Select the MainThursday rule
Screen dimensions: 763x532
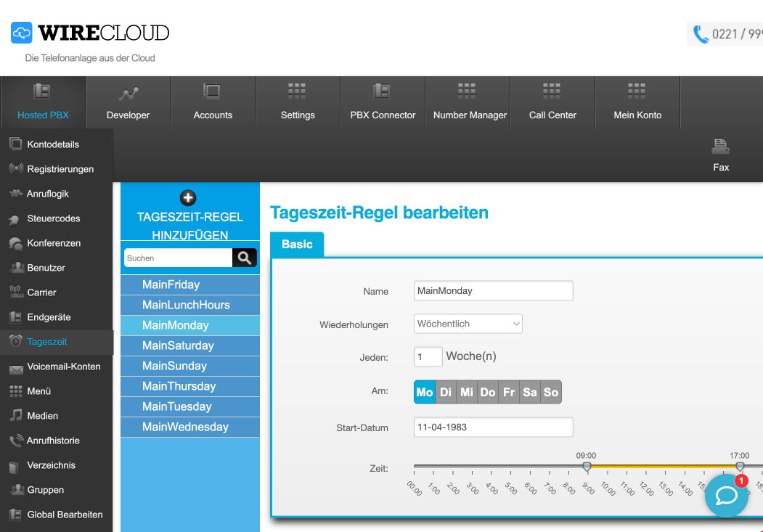coord(190,386)
